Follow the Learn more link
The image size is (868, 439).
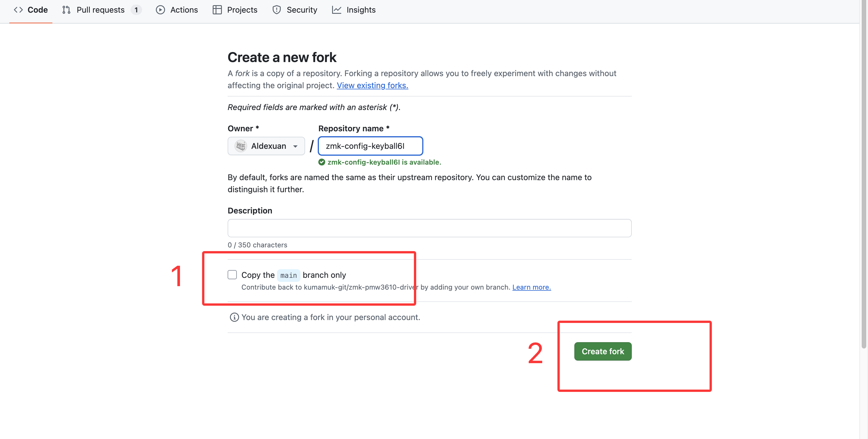click(531, 287)
